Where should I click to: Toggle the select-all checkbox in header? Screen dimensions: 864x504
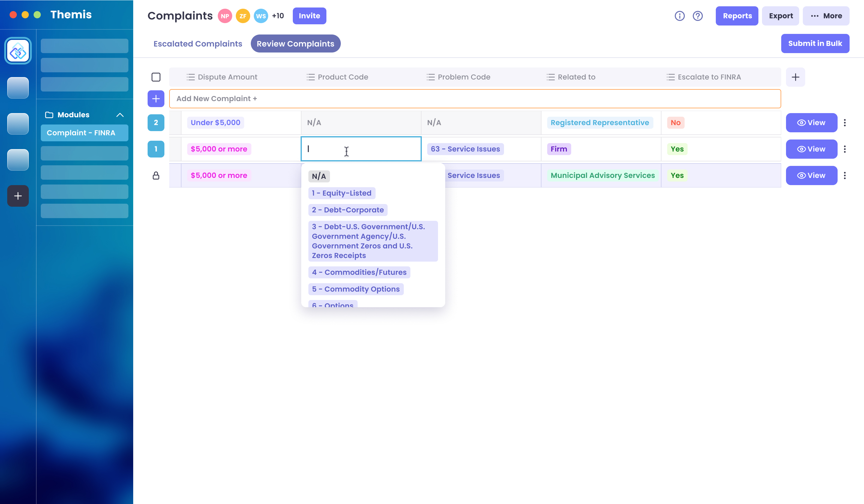[x=156, y=77]
